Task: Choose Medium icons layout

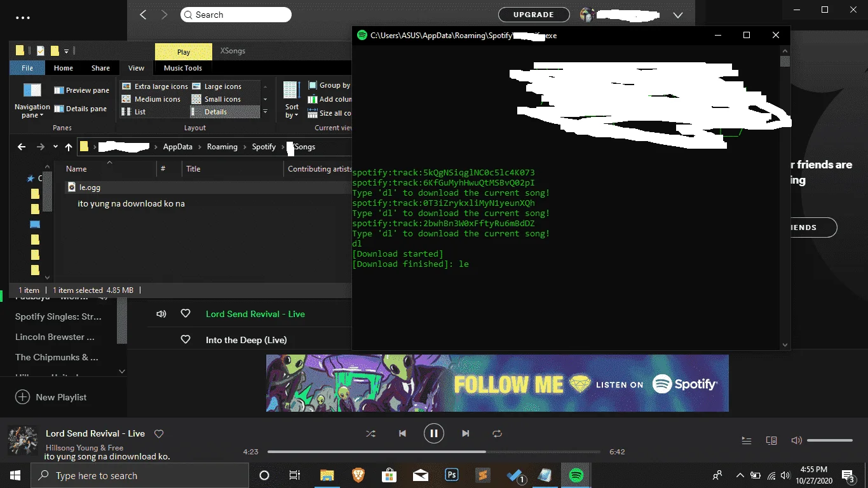Action: (151, 99)
